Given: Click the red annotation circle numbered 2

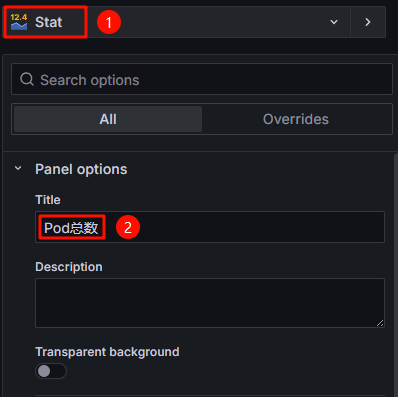Looking at the screenshot, I should coord(128,227).
